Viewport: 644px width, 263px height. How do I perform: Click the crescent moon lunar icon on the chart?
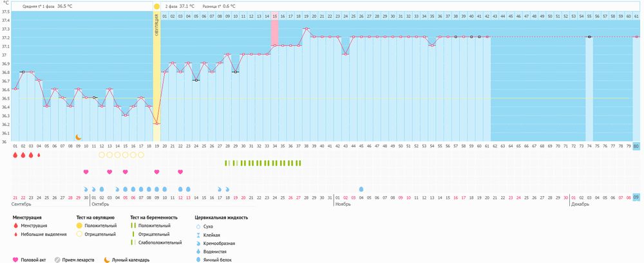point(79,136)
